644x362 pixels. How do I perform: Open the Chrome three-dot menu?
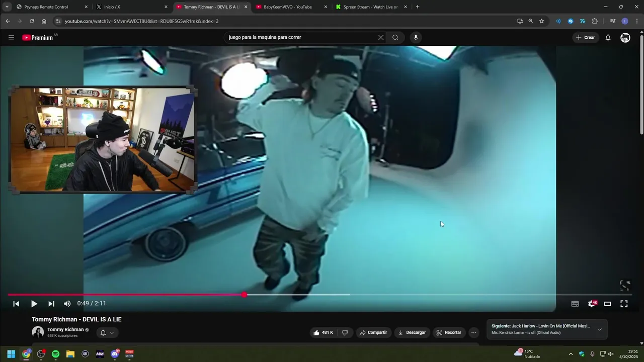click(637, 21)
